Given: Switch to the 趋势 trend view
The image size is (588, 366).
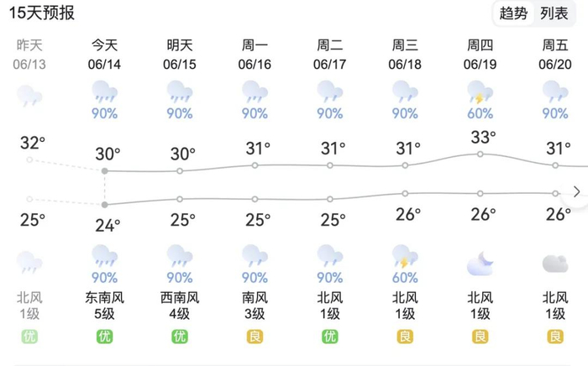Looking at the screenshot, I should (x=513, y=13).
